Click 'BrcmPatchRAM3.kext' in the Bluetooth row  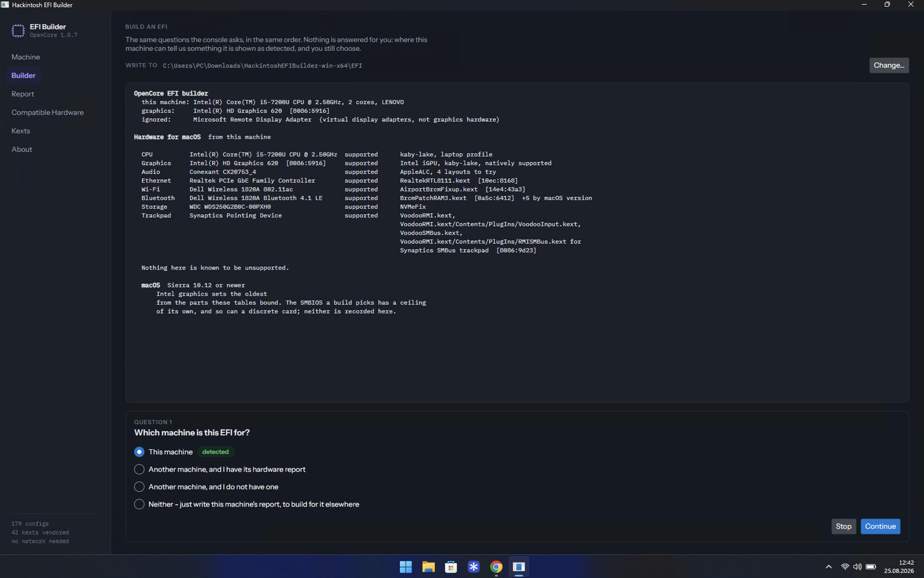tap(433, 198)
